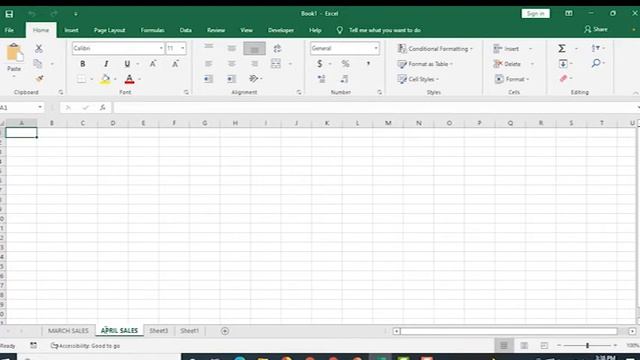Switch to Page Break Preview in status bar

point(544,346)
